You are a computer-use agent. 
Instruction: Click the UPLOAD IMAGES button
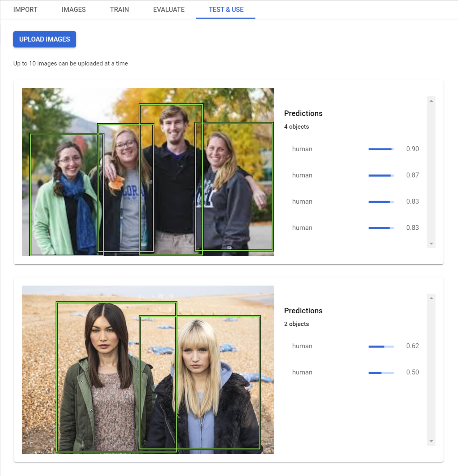pyautogui.click(x=44, y=39)
